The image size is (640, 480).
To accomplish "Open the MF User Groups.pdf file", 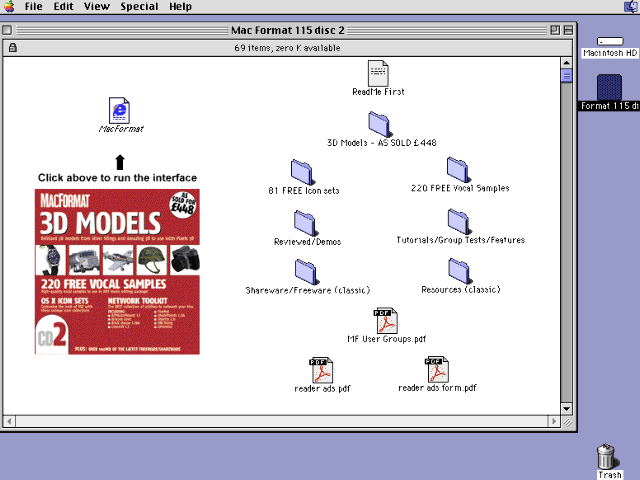I will (386, 321).
